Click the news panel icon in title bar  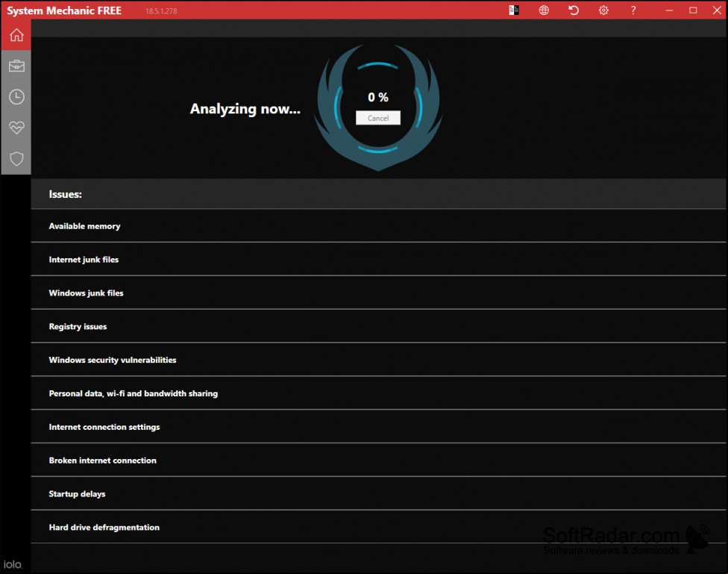(x=514, y=10)
